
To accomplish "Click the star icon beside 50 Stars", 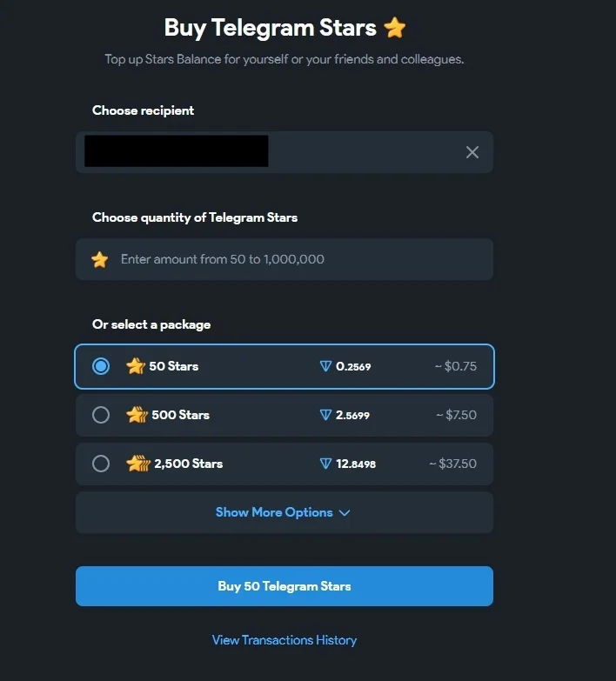I will pos(135,366).
